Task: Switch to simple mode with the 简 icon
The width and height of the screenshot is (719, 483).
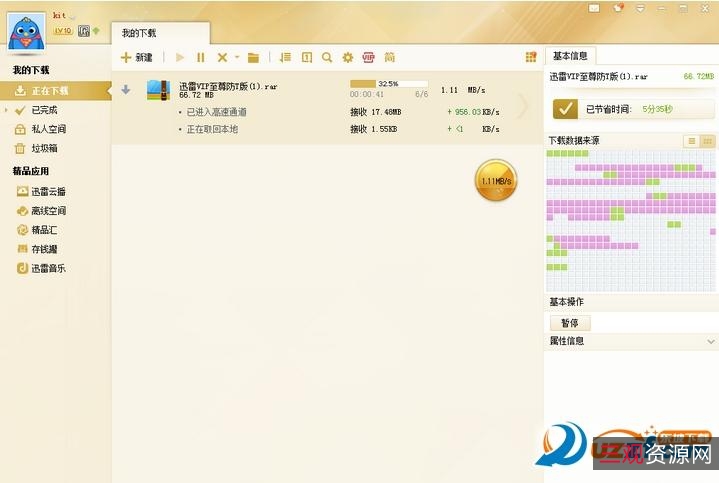Action: tap(389, 57)
